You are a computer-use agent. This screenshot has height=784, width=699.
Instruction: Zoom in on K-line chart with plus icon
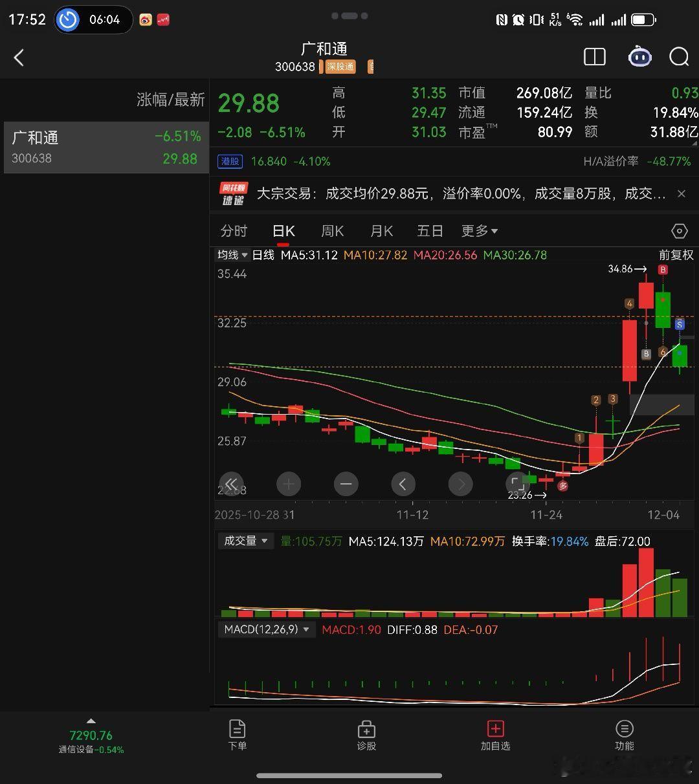(289, 484)
